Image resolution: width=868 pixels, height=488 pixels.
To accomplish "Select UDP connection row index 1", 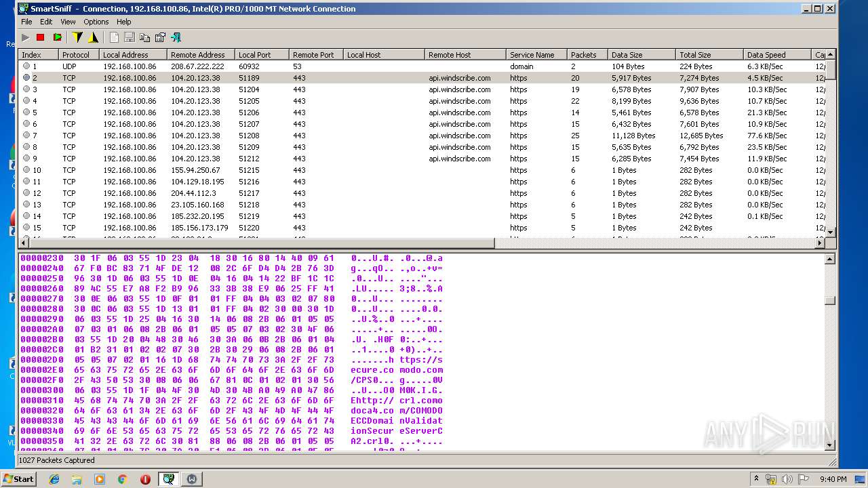I will click(x=422, y=66).
